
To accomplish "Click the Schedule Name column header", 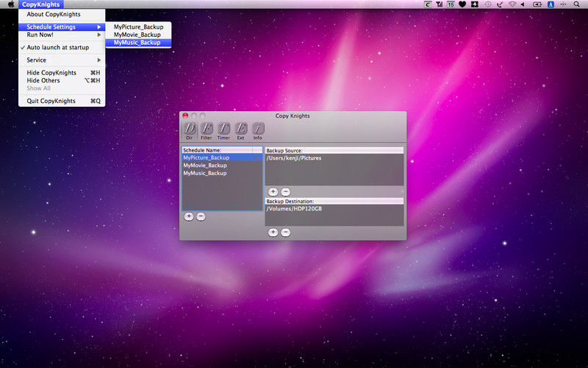I will click(217, 150).
